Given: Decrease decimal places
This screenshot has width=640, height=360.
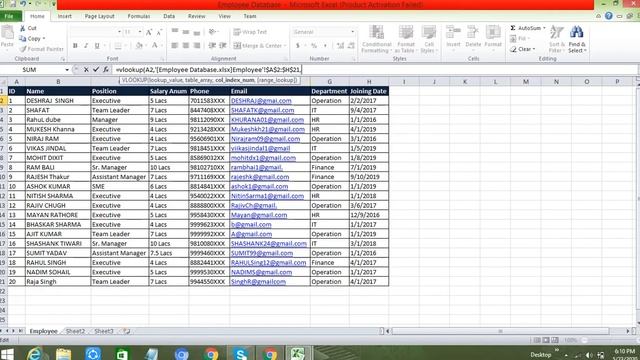Looking at the screenshot, I should (x=351, y=46).
